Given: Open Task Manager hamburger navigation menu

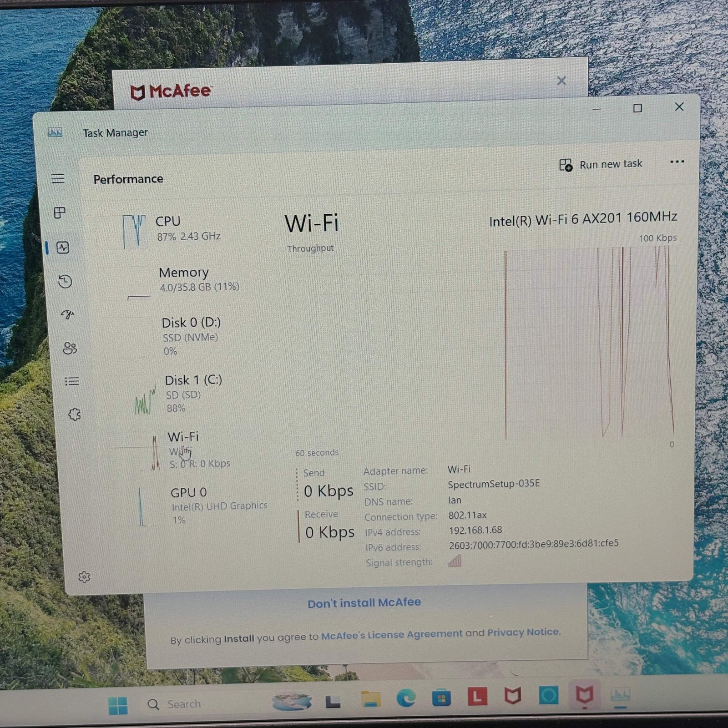Looking at the screenshot, I should (58, 178).
